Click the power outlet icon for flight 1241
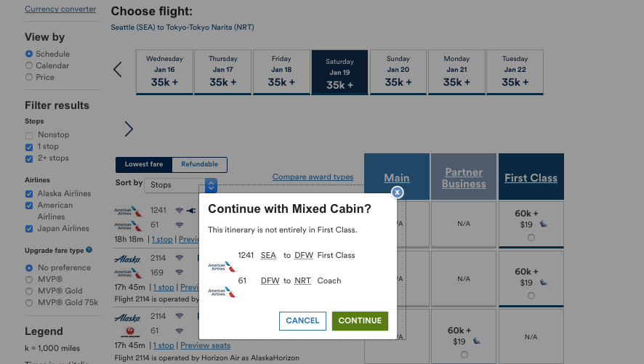The image size is (644, 364). pyautogui.click(x=191, y=211)
